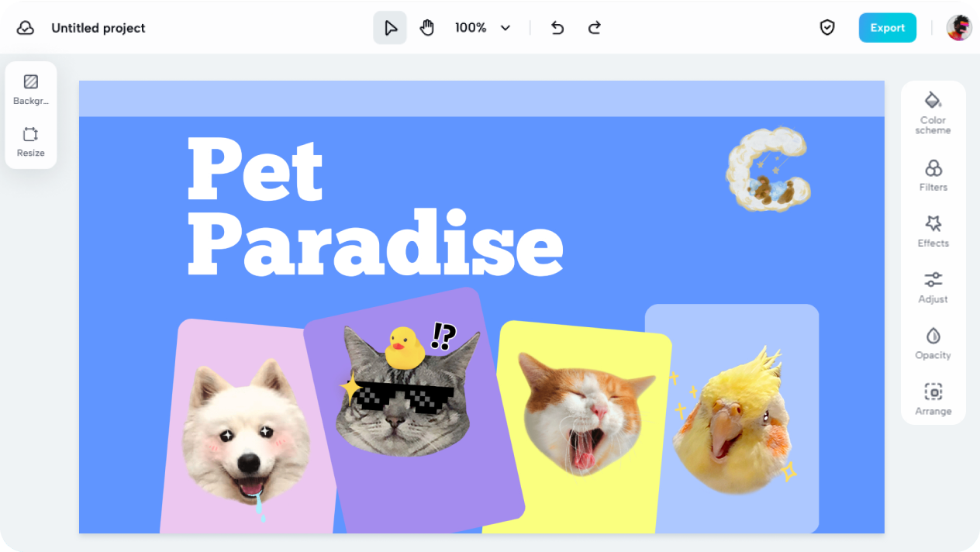The image size is (980, 552).
Task: Select the pointer tool
Action: 390,28
